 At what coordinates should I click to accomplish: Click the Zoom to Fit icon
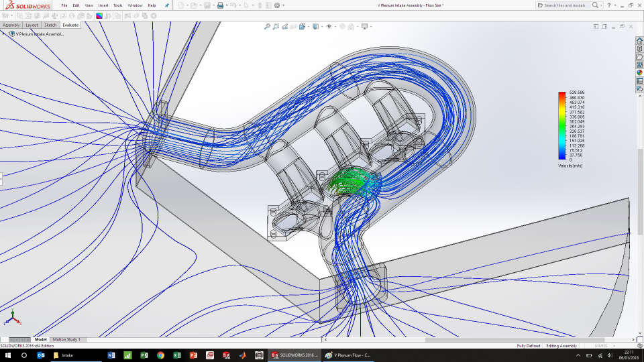pos(267,27)
